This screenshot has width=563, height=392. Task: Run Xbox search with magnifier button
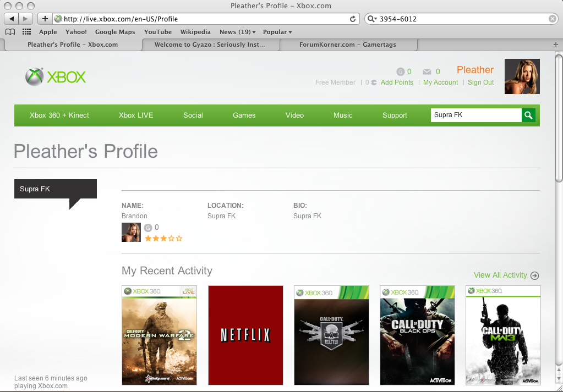pos(528,115)
